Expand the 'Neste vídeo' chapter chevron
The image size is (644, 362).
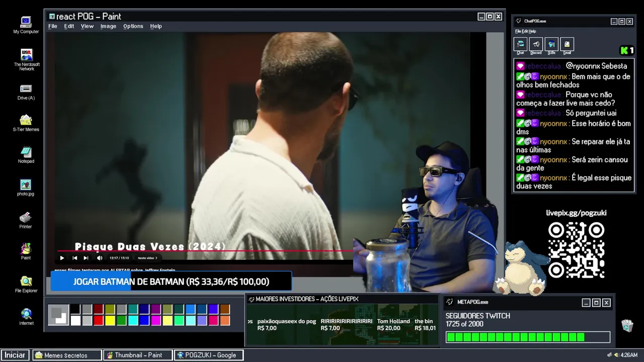[156, 258]
